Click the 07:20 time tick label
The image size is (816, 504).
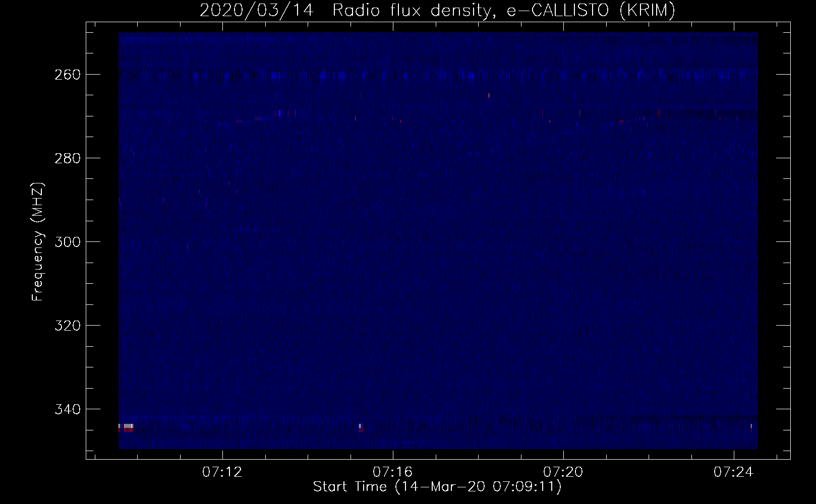(x=563, y=472)
